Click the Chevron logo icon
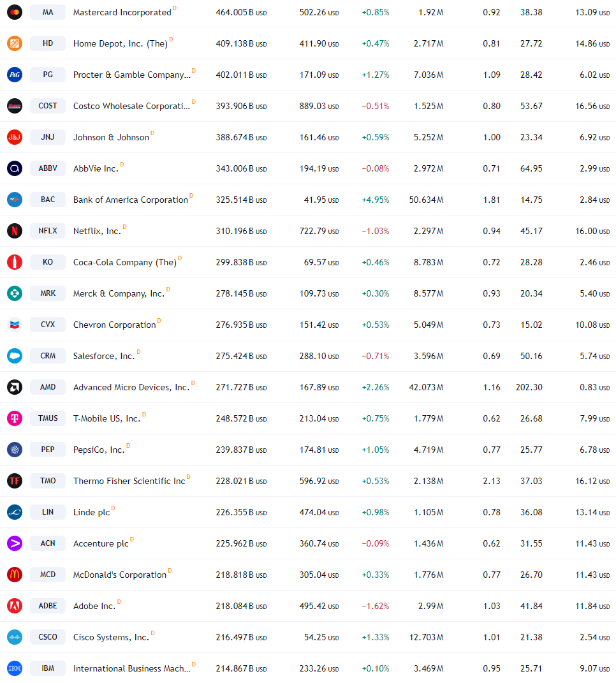 click(15, 325)
